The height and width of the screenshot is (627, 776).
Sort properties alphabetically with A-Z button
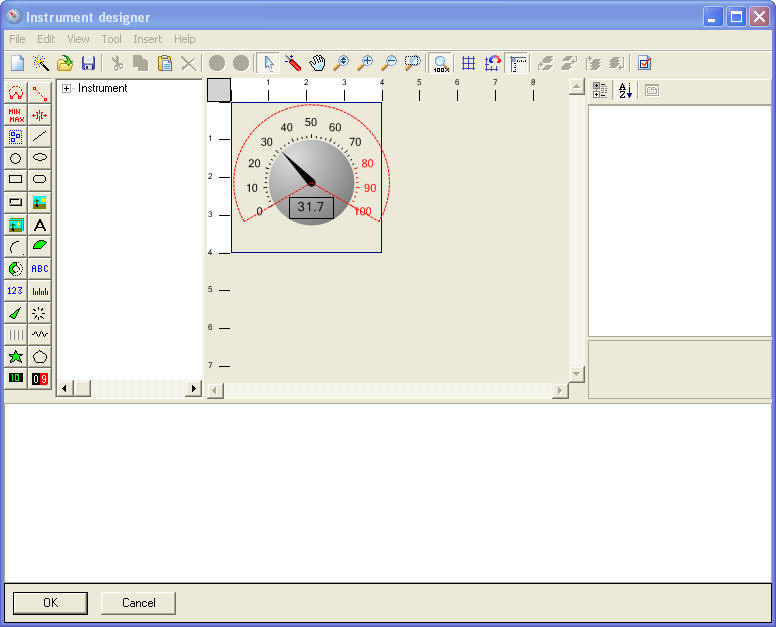[x=625, y=90]
